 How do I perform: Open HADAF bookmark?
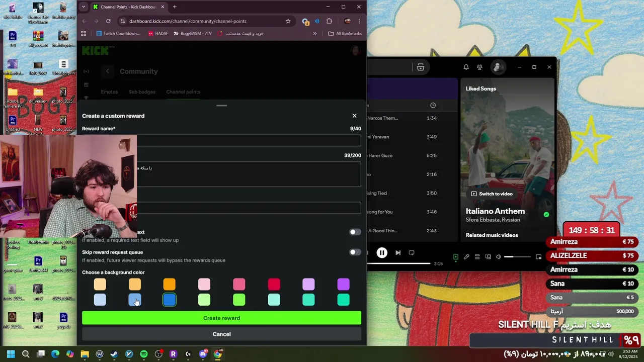pos(158,34)
